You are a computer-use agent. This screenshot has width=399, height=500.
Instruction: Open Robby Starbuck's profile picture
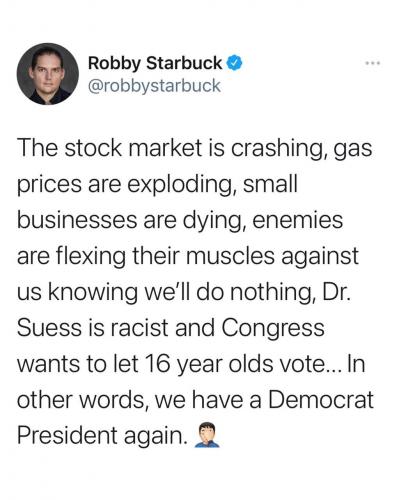pos(48,74)
